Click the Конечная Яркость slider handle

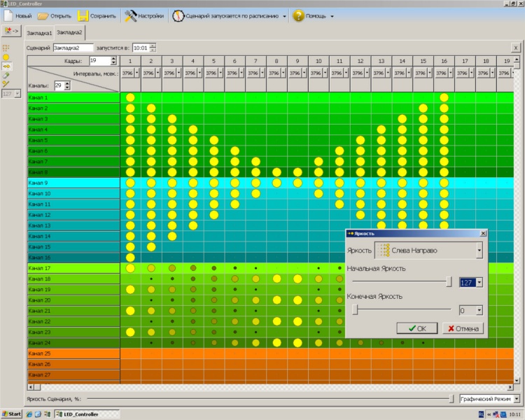pyautogui.click(x=356, y=309)
